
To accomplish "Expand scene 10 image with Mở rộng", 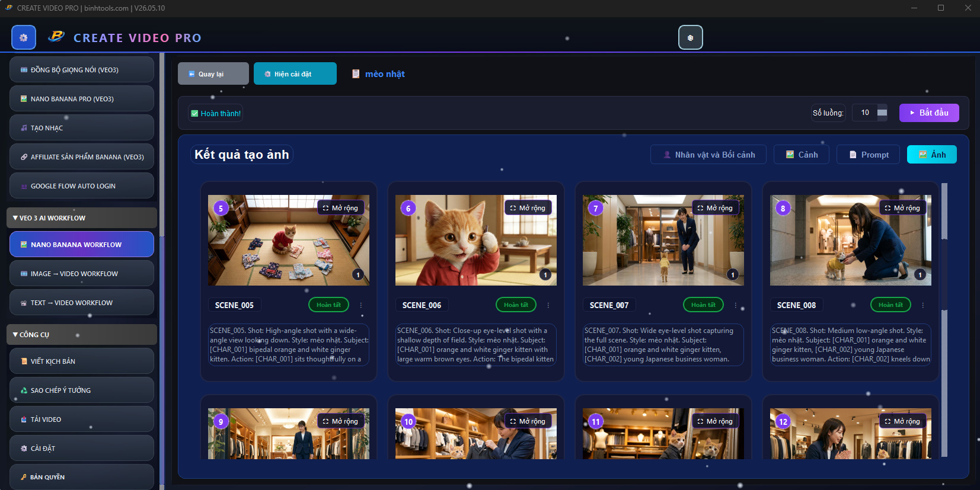I will (528, 421).
